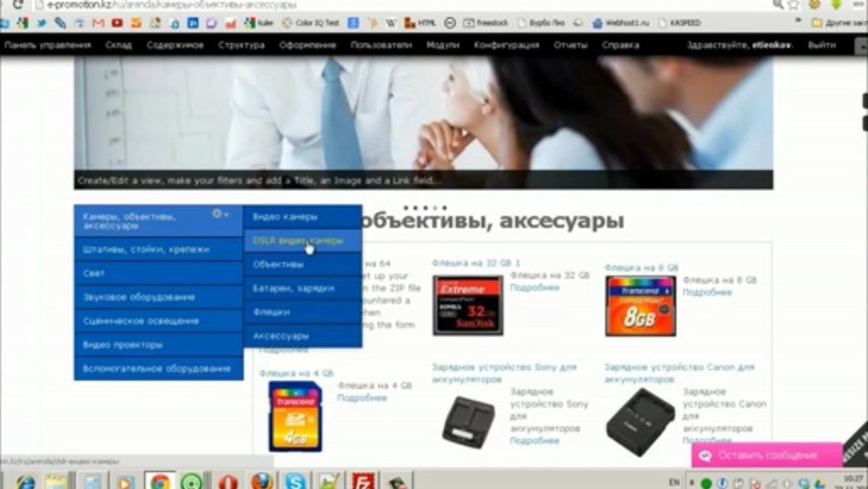Open Сценическое освещение category

[x=158, y=321]
